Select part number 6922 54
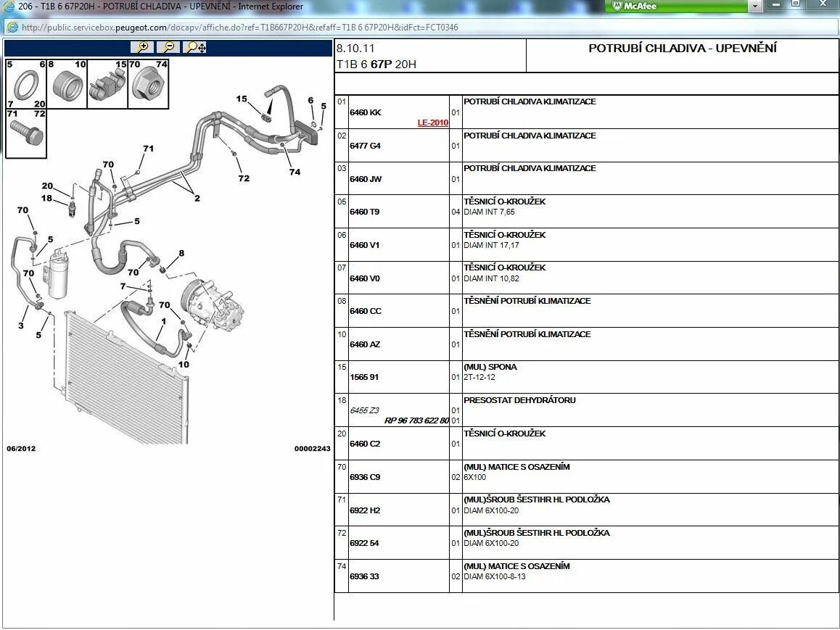Image resolution: width=840 pixels, height=630 pixels. 364,543
